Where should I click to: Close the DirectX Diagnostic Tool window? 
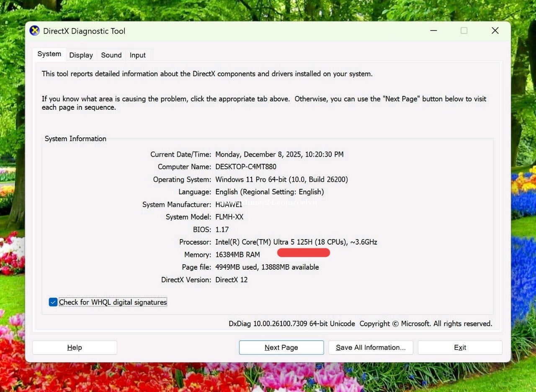(x=495, y=31)
